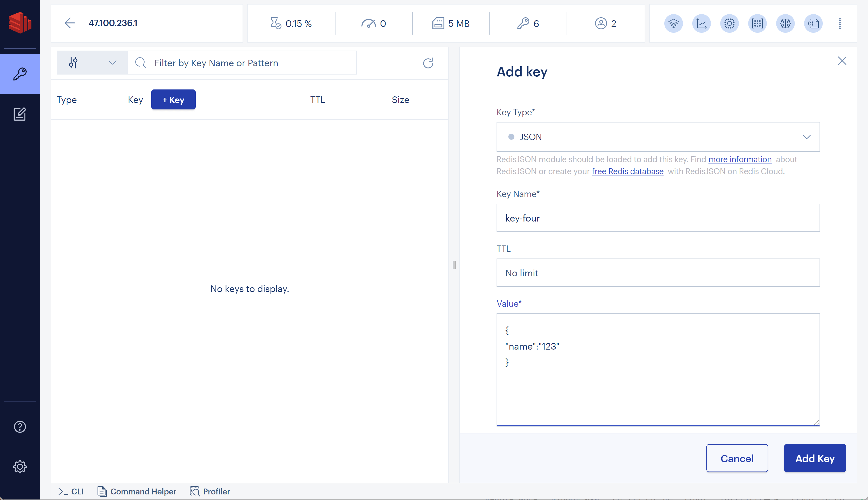The height and width of the screenshot is (500, 868).
Task: Click the stacked layers module icon
Action: [x=673, y=23]
